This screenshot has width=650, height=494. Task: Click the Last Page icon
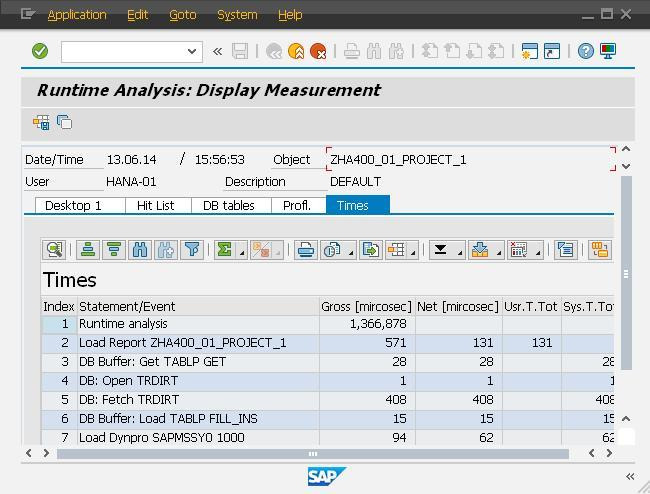(x=497, y=51)
